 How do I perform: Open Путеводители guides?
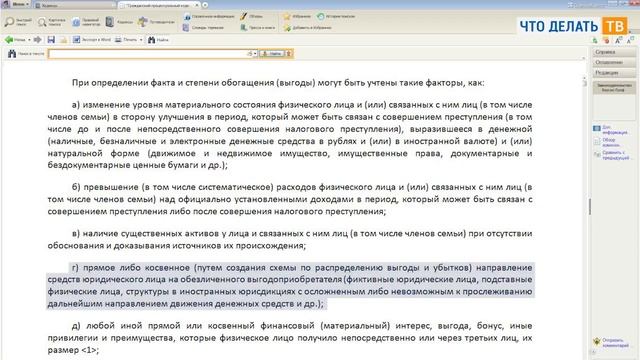click(x=156, y=22)
